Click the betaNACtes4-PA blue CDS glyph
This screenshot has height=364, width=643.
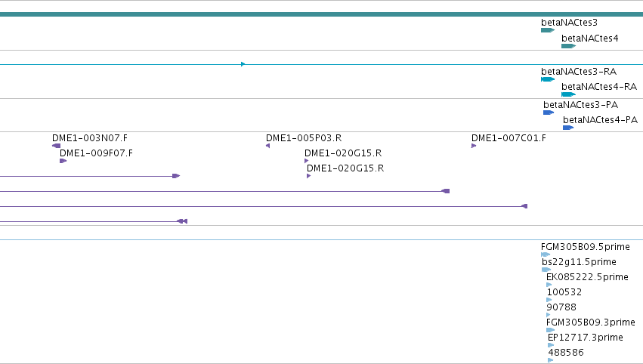[x=568, y=128]
